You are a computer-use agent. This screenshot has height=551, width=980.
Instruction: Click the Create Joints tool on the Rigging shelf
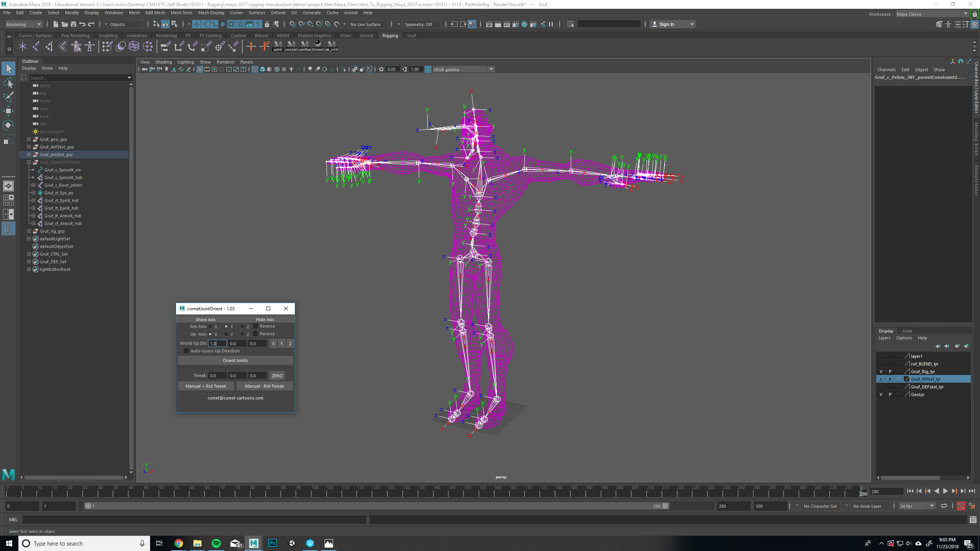click(x=36, y=47)
